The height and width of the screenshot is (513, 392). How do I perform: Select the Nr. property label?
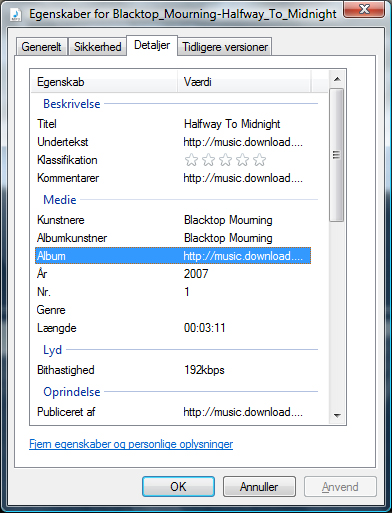click(x=44, y=292)
